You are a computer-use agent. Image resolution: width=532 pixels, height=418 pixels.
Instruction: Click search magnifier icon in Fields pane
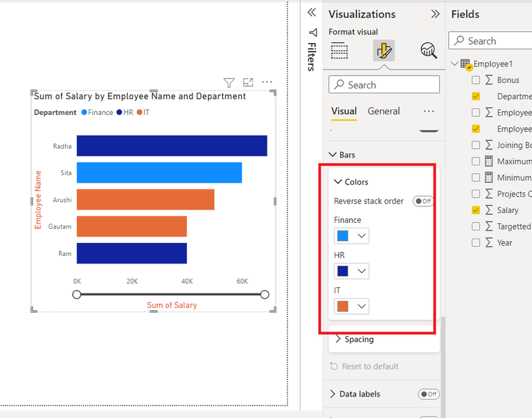point(459,41)
